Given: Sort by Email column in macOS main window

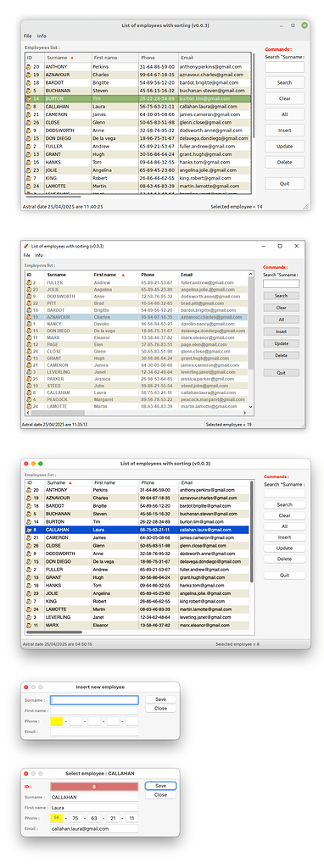Looking at the screenshot, I should click(x=214, y=482).
